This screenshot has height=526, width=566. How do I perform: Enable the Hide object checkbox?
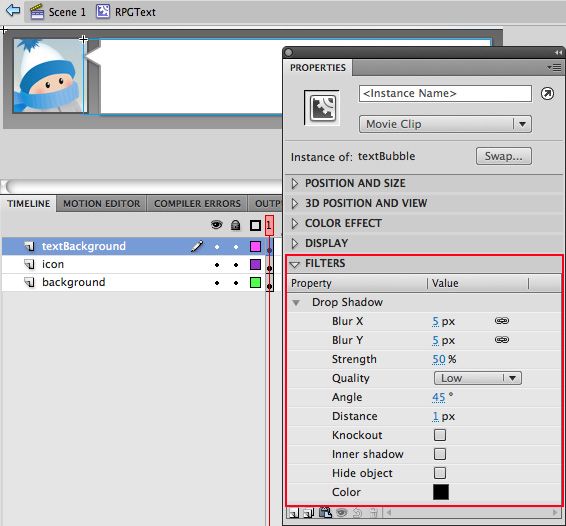pyautogui.click(x=440, y=473)
